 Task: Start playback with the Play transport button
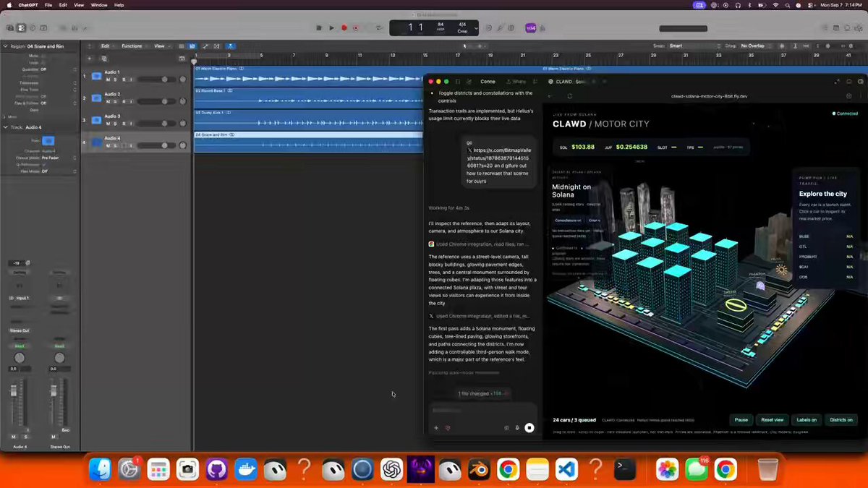pos(331,28)
